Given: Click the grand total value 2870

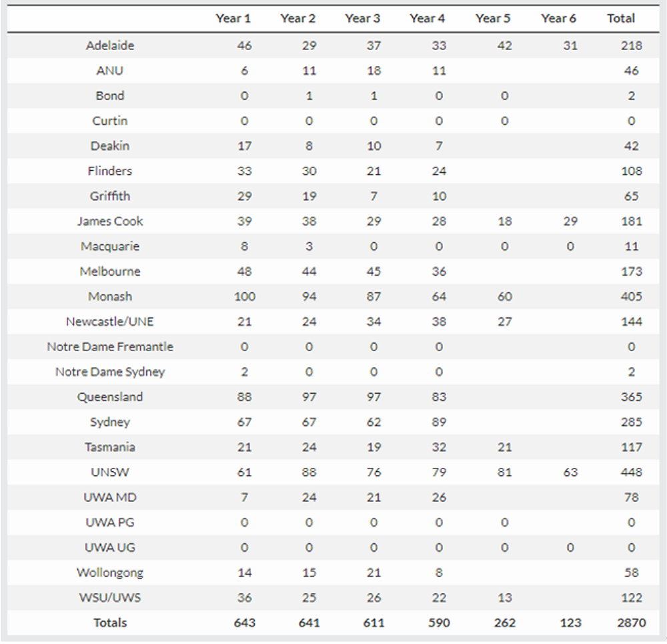Looking at the screenshot, I should 631,623.
